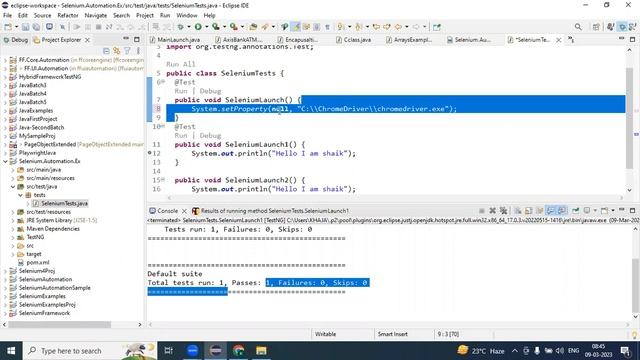
Task: Click the Project Explorer horizontal scrollbar
Action: click(x=60, y=324)
